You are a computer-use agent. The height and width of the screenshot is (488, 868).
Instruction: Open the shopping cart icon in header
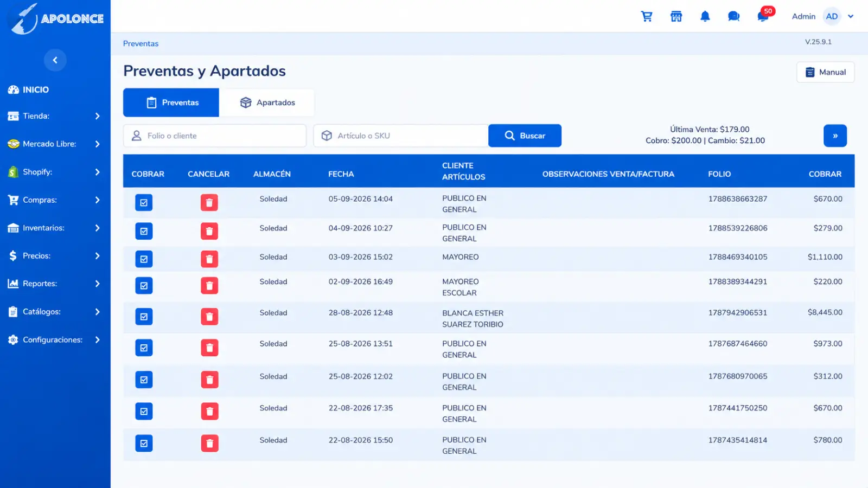(647, 16)
